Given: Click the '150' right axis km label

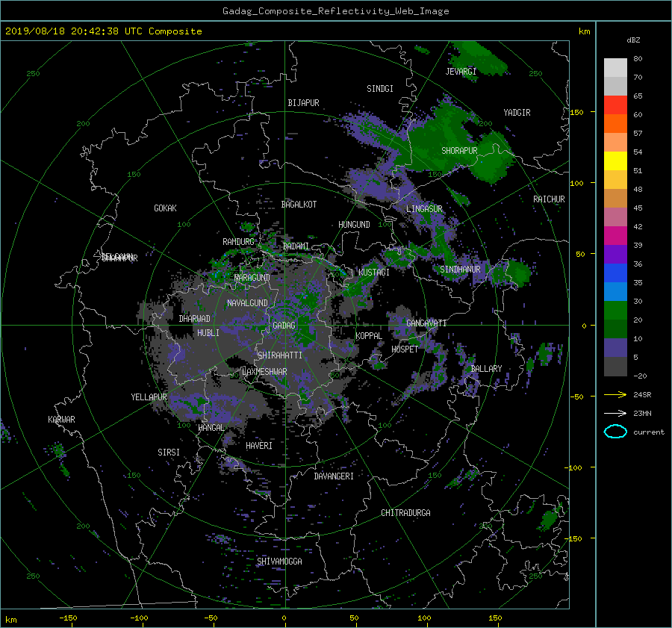Looking at the screenshot, I should (577, 112).
